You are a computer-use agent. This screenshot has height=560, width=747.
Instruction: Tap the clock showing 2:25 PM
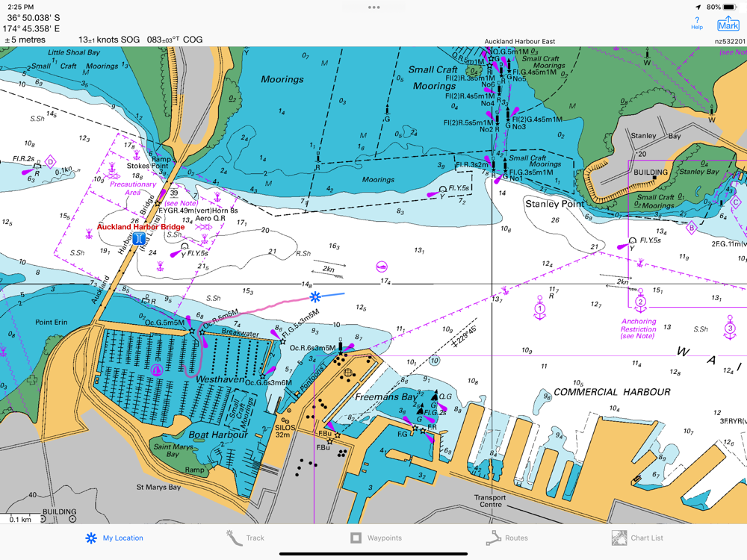(x=21, y=7)
